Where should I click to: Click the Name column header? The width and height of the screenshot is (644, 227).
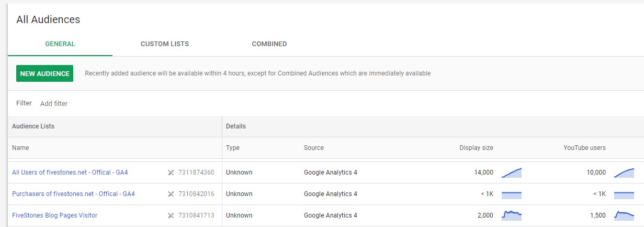[x=20, y=148]
